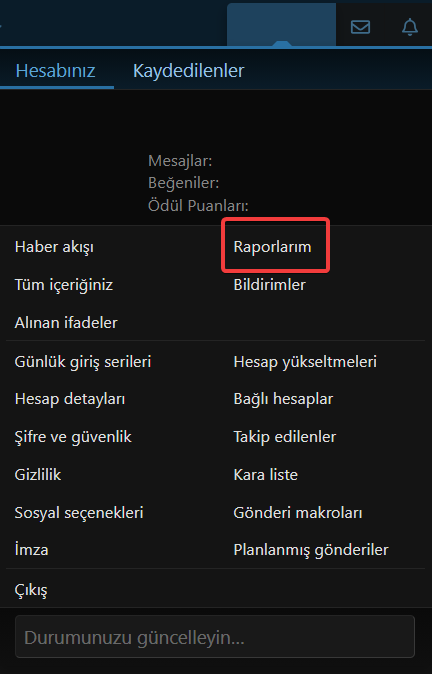The height and width of the screenshot is (674, 432).
Task: View Alınan ifadeler
Action: 66,322
